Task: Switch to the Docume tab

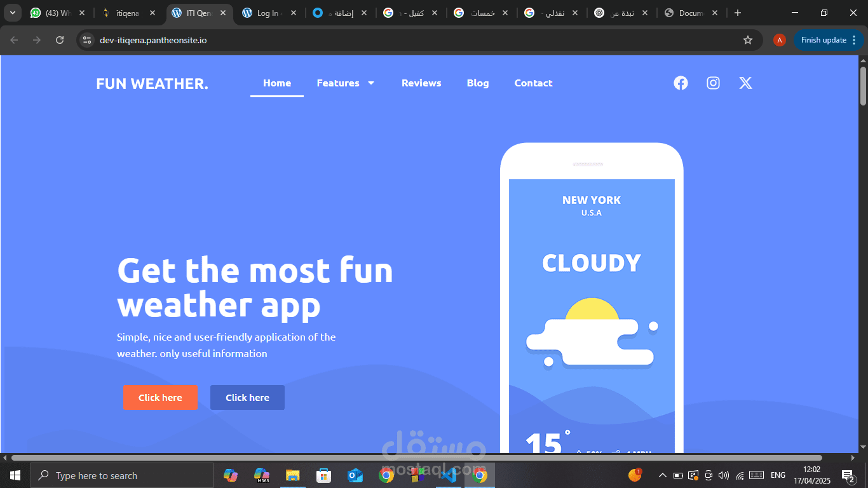Action: click(x=691, y=13)
